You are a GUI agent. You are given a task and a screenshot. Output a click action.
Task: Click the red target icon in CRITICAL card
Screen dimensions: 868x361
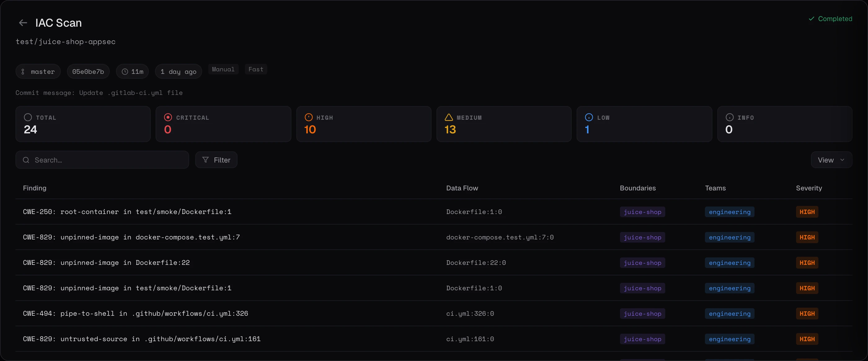pyautogui.click(x=168, y=117)
